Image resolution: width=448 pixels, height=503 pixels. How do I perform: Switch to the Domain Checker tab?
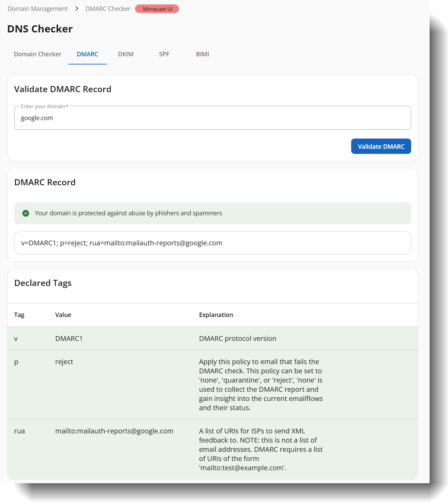38,54
